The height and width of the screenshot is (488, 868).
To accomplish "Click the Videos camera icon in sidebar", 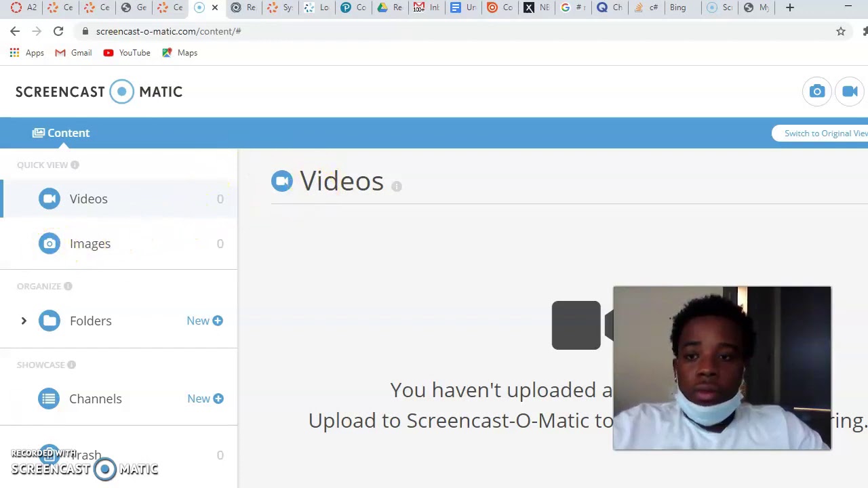I will pyautogui.click(x=49, y=199).
